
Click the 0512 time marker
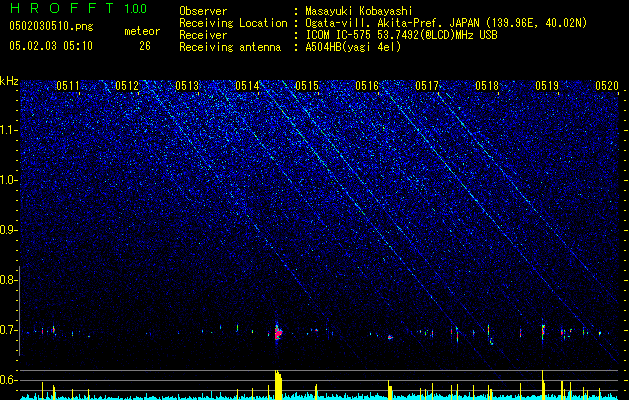point(127,86)
